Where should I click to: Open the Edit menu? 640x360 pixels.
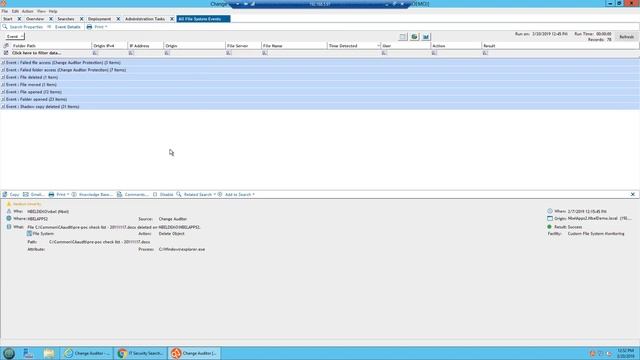pos(15,11)
